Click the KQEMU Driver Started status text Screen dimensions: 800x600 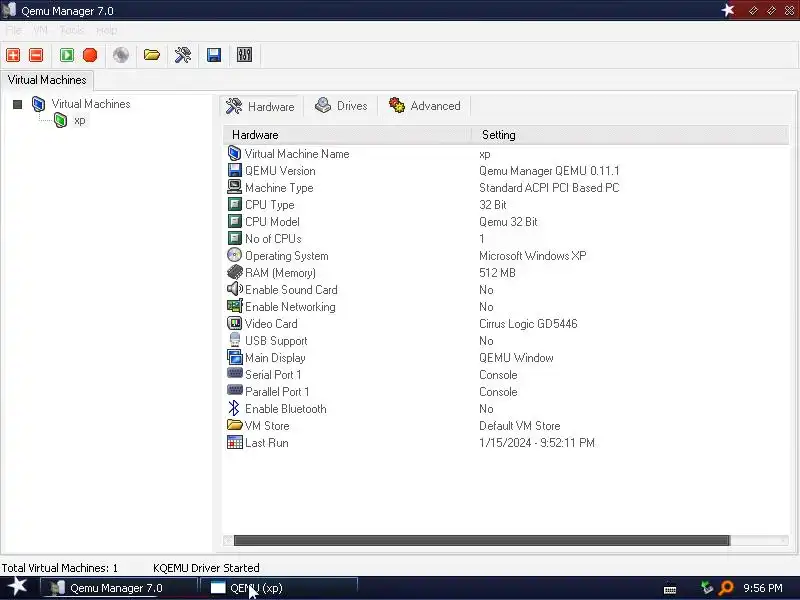click(206, 568)
